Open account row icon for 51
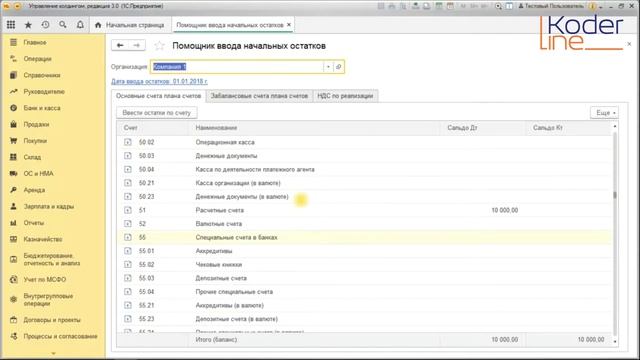 (128, 210)
